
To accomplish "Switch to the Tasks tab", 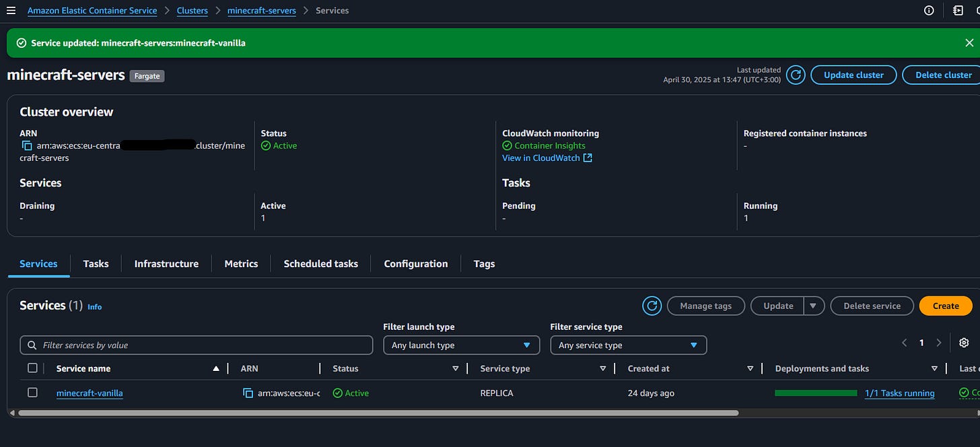I will pos(96,264).
